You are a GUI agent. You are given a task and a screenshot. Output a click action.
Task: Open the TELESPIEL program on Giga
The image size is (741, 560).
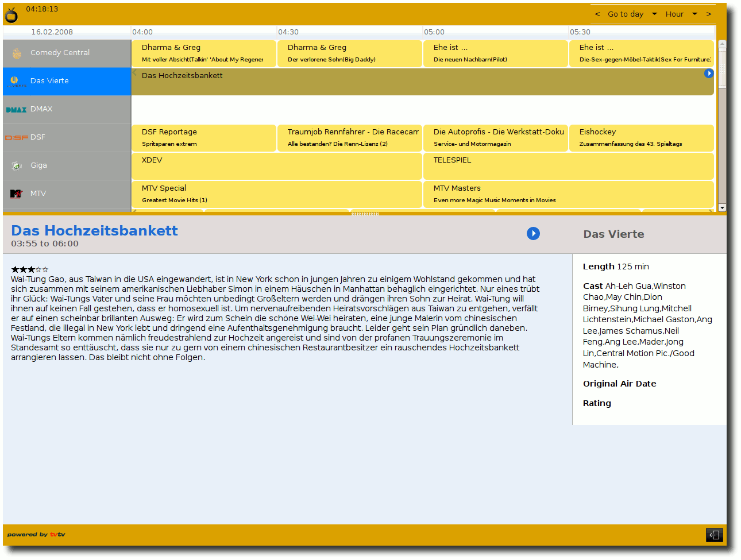pyautogui.click(x=569, y=166)
